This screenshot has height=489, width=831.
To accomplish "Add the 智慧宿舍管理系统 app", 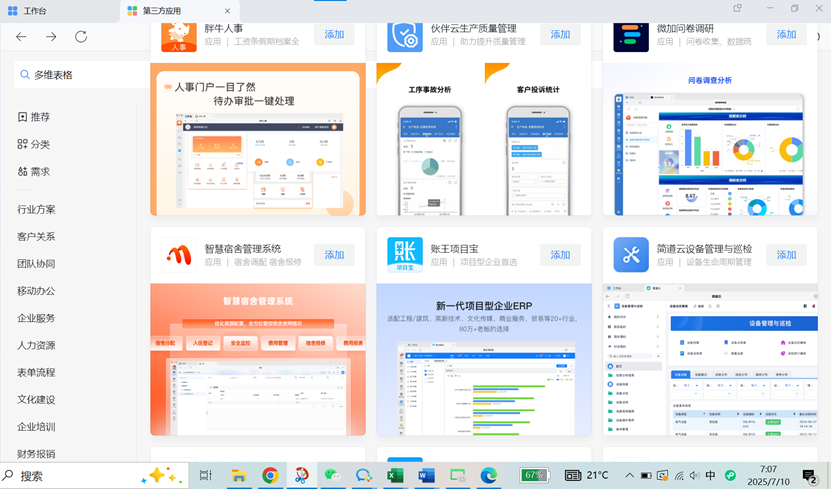I will point(334,255).
